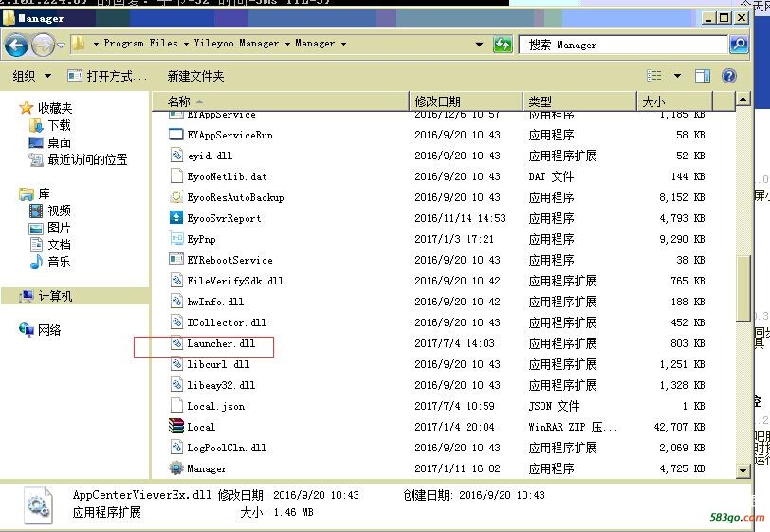The width and height of the screenshot is (770, 532).
Task: Click the search magnifier icon
Action: pyautogui.click(x=739, y=45)
